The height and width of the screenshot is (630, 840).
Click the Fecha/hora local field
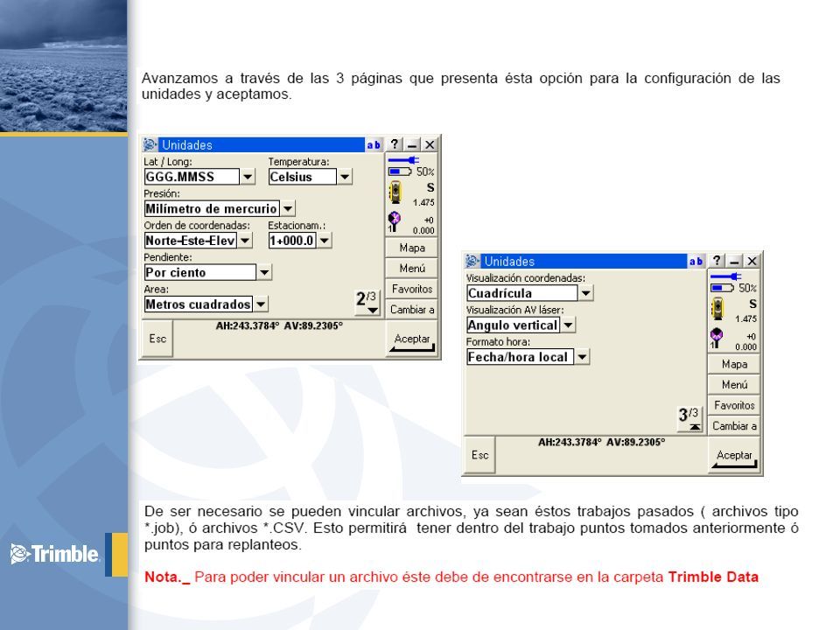[520, 357]
